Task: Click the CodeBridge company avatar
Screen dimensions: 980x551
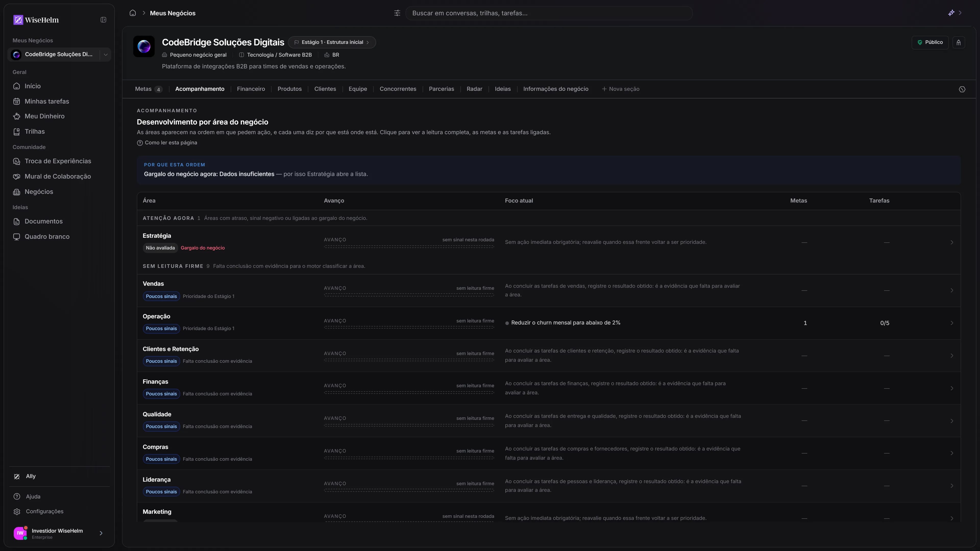Action: 144,46
